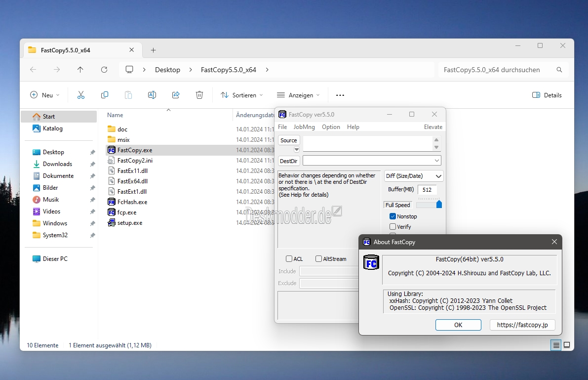Viewport: 588px width, 380px height.
Task: Click OK in the About FastCopy dialog
Action: click(458, 325)
